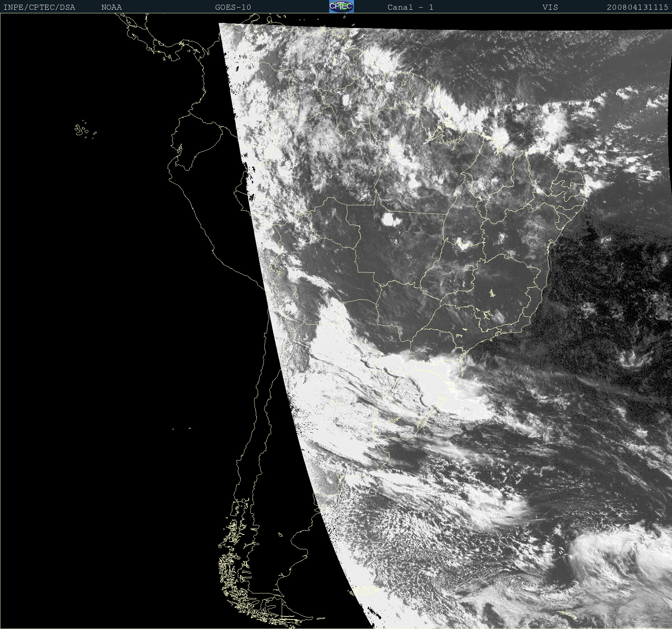Click the INPE/CPTEC/DSA header text
This screenshot has height=629, width=672.
click(x=40, y=7)
